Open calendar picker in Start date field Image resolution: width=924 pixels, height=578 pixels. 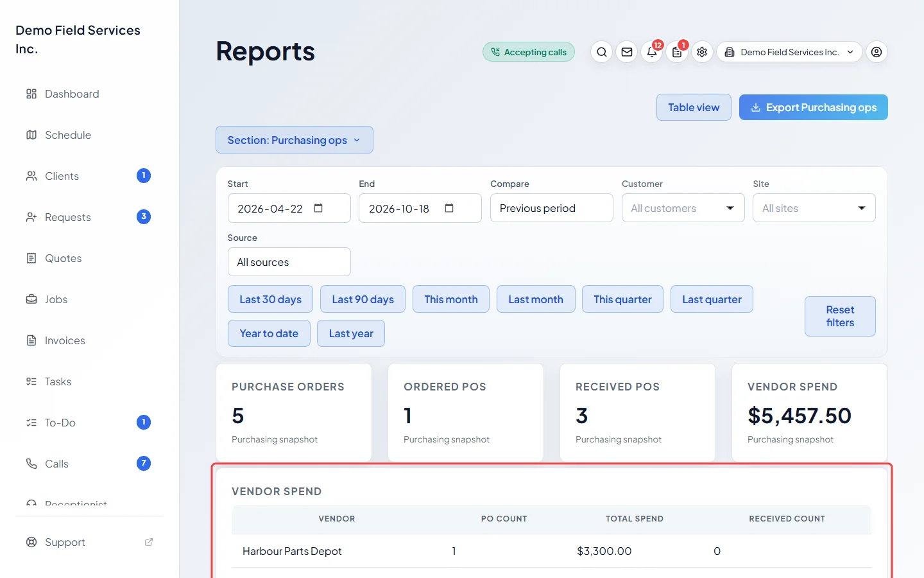point(318,208)
